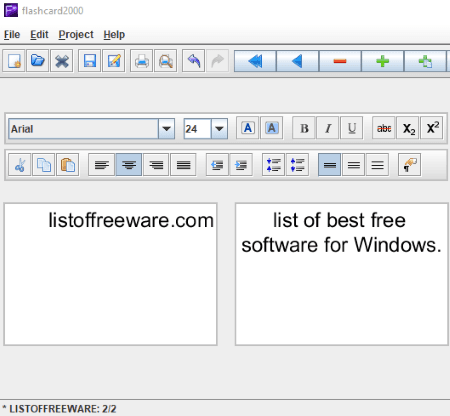The image size is (450, 416).
Task: Decrease indent icon
Action: [218, 165]
